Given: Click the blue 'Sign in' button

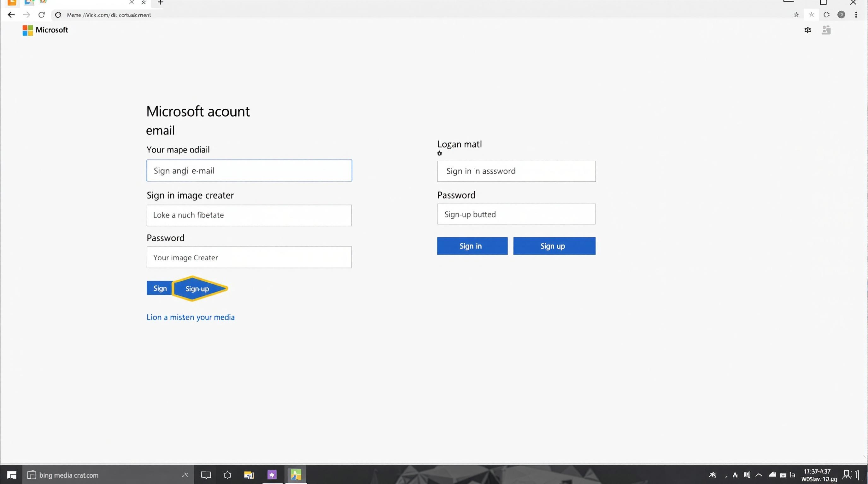Looking at the screenshot, I should pyautogui.click(x=472, y=246).
